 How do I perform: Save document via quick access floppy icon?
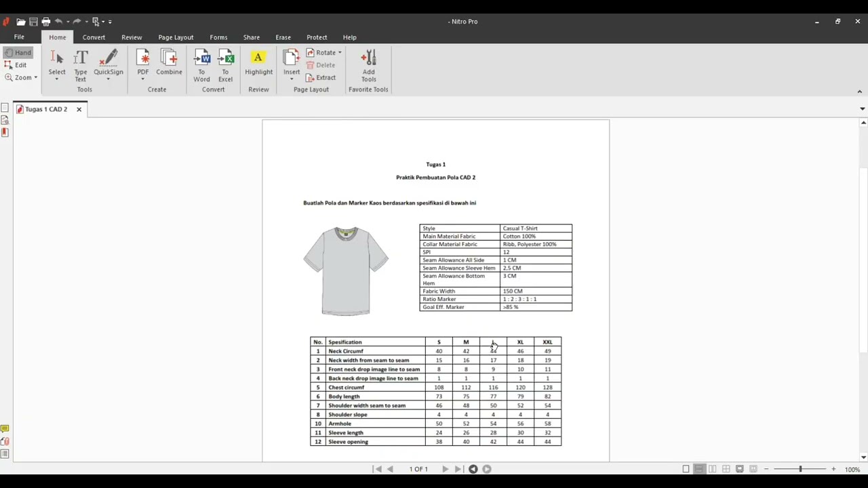click(x=33, y=22)
